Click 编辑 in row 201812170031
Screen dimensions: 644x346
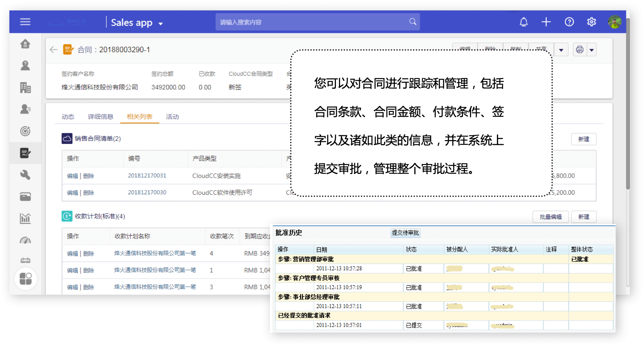click(72, 176)
